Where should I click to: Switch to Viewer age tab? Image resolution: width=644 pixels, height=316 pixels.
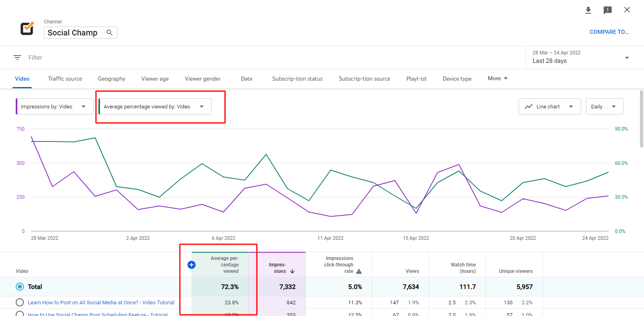155,79
